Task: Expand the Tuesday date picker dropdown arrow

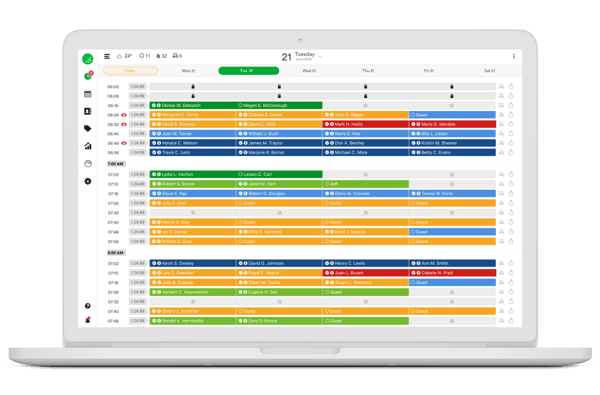Action: [x=320, y=57]
